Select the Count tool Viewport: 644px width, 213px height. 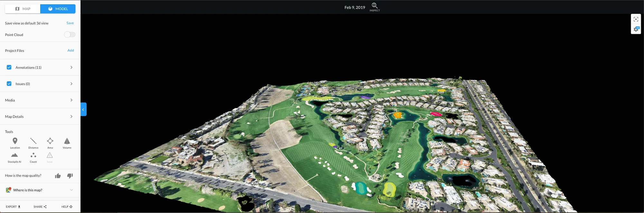[x=33, y=158]
